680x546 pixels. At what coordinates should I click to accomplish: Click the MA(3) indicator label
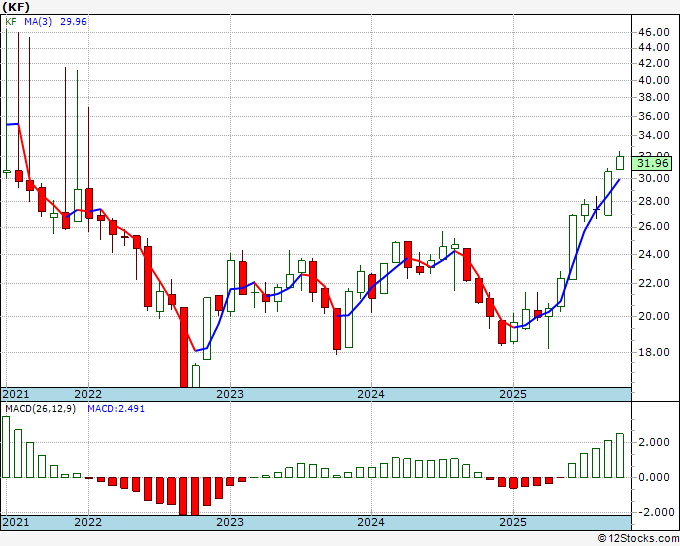[x=38, y=22]
